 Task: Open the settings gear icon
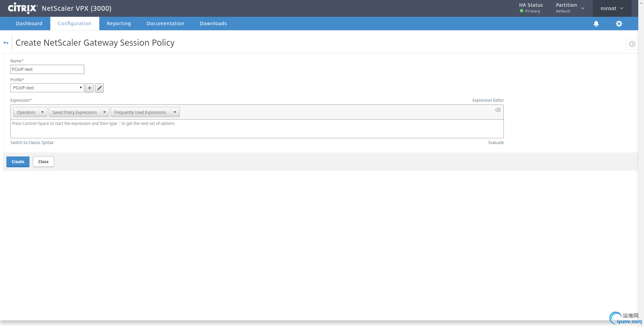pos(619,24)
